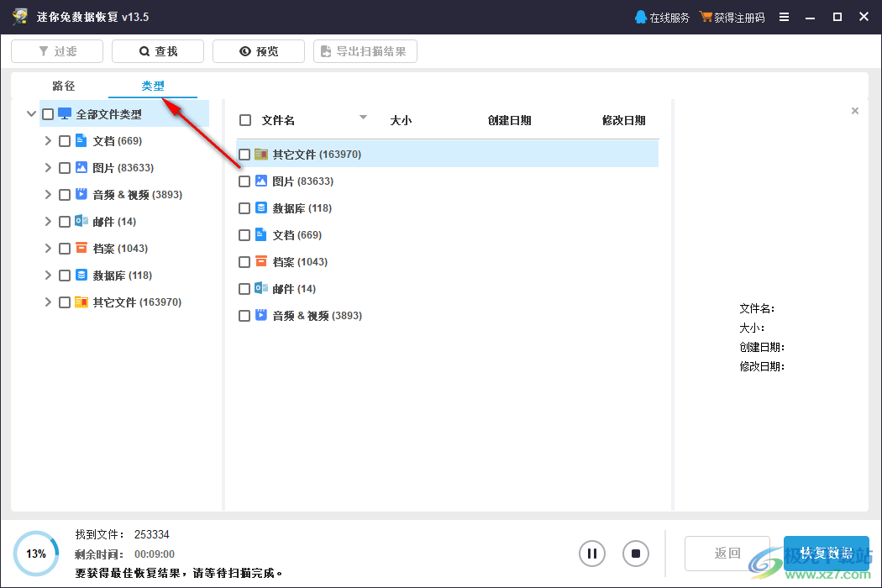Image resolution: width=882 pixels, height=588 pixels.
Task: Open the filter (过滤) tool
Action: click(x=56, y=50)
